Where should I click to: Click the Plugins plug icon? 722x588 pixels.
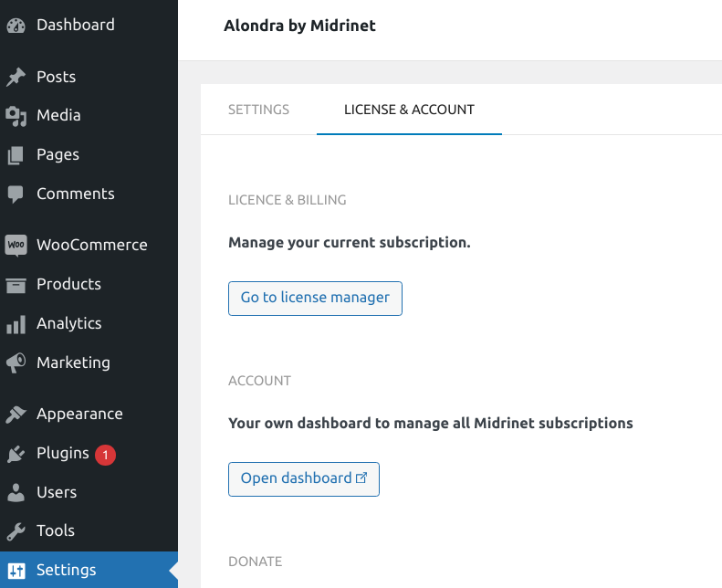point(16,454)
